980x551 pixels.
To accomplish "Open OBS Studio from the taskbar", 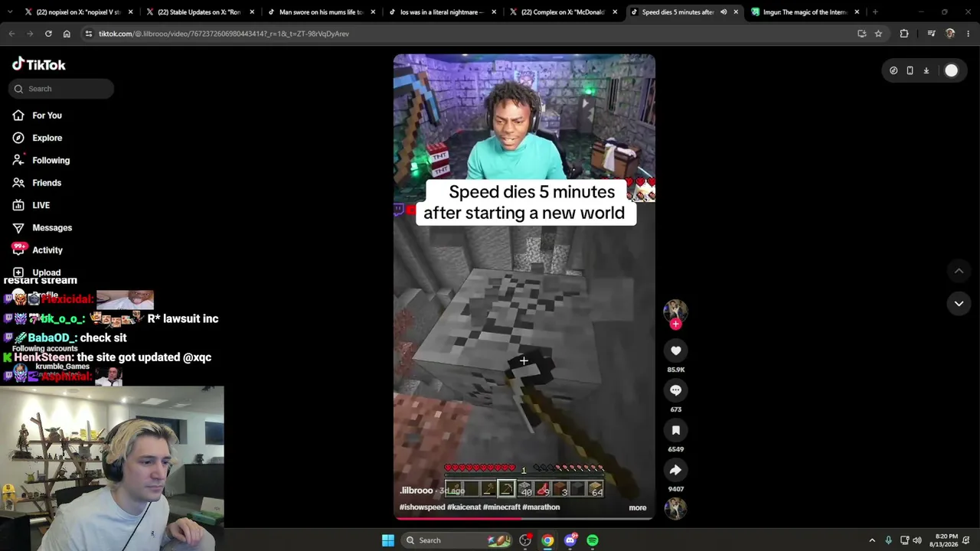I will pyautogui.click(x=525, y=540).
